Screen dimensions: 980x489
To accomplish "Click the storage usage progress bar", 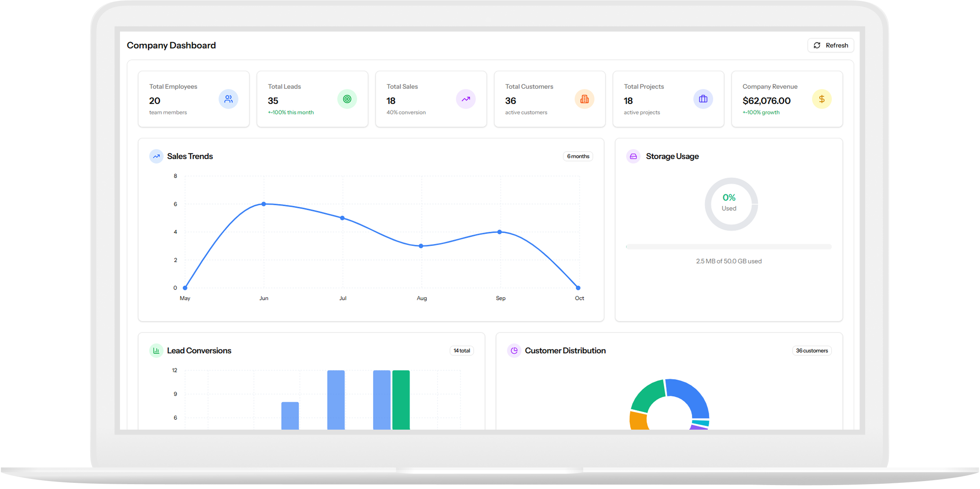I will (x=729, y=247).
